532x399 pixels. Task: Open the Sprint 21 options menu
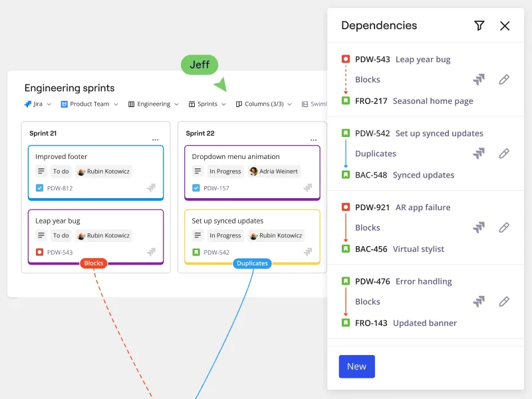156,138
